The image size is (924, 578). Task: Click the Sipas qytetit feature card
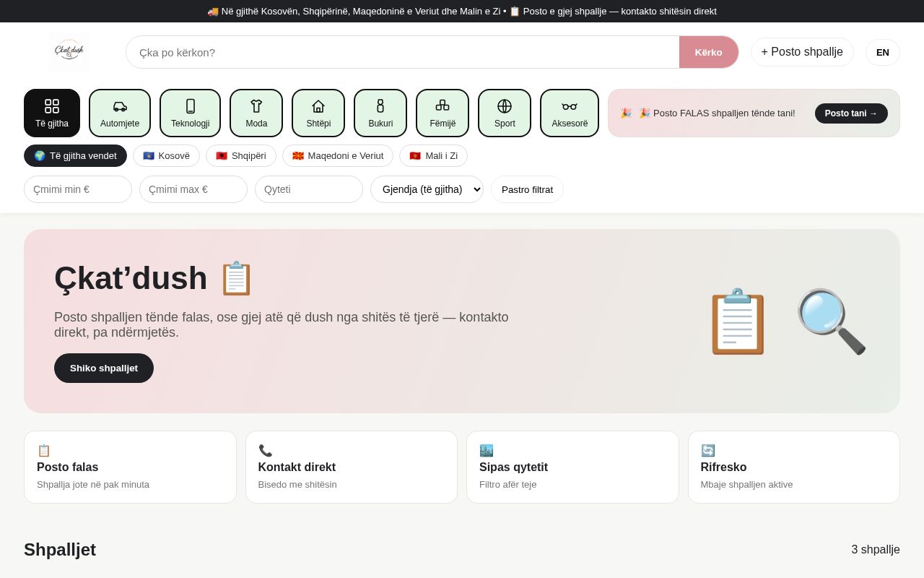pos(572,467)
